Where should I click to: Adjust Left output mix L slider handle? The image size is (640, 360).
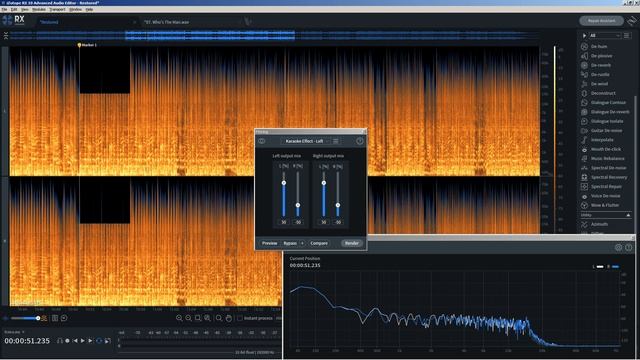[284, 183]
